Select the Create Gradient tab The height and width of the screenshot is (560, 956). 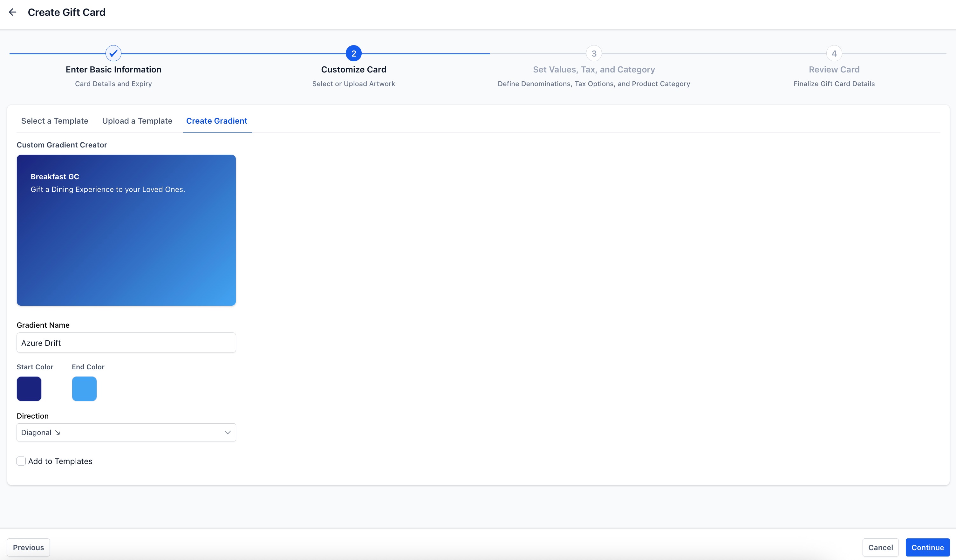217,121
